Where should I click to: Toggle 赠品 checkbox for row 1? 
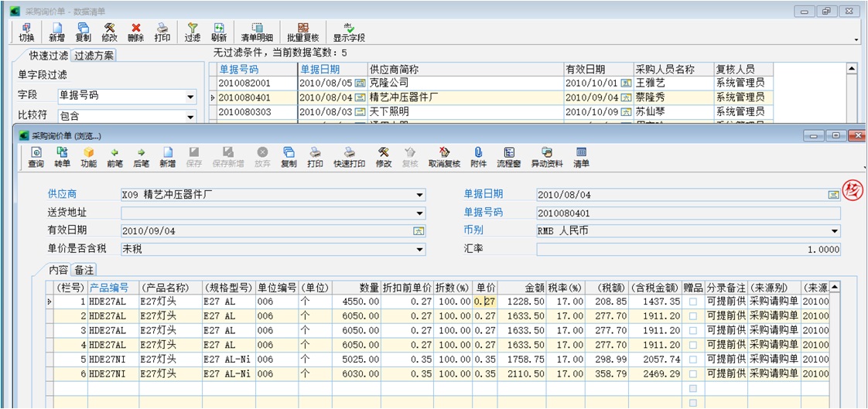693,302
